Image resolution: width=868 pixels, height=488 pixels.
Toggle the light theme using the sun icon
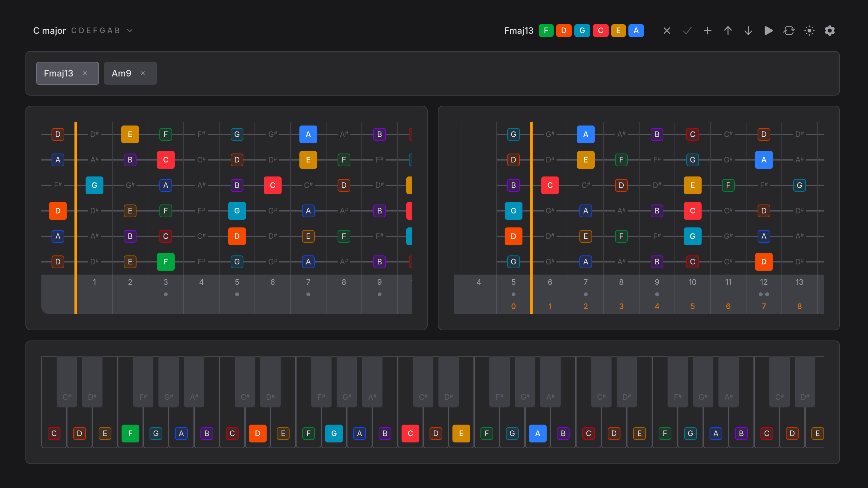coord(810,30)
